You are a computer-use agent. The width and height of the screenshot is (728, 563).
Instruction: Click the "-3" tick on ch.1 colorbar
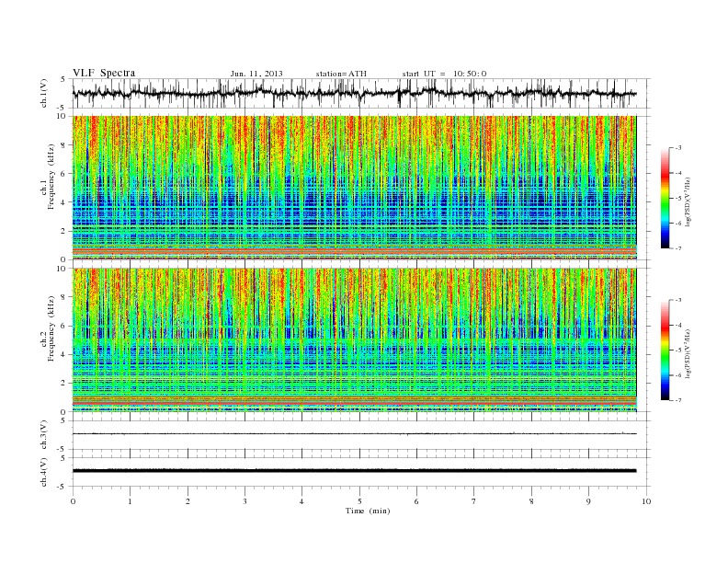677,148
